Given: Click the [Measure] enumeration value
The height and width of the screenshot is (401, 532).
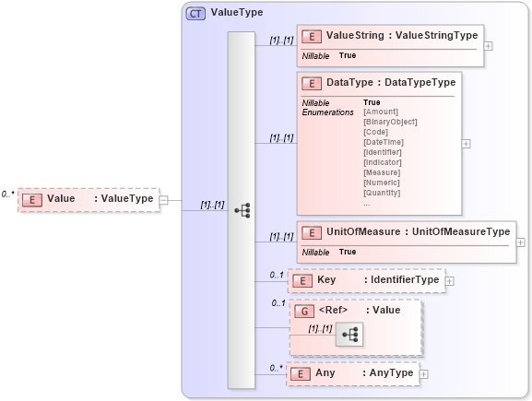Looking at the screenshot, I should coord(382,173).
